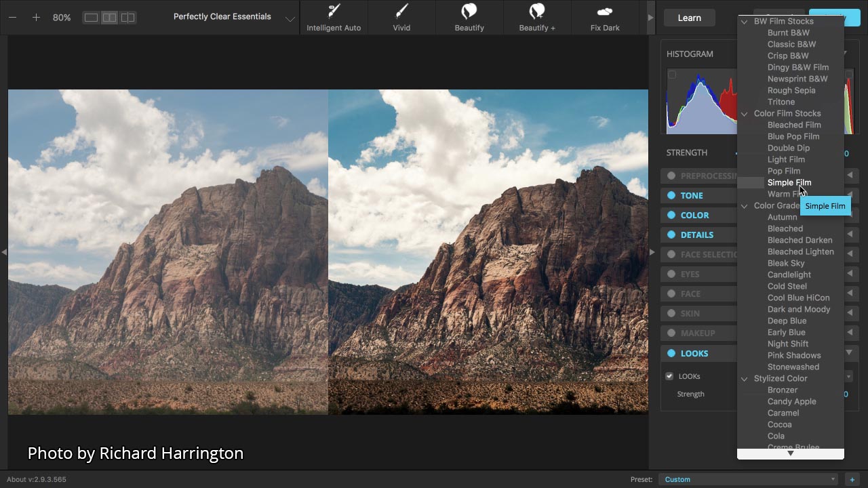This screenshot has height=488, width=868.
Task: Select the Vivid preset brush icon
Action: [x=401, y=12]
